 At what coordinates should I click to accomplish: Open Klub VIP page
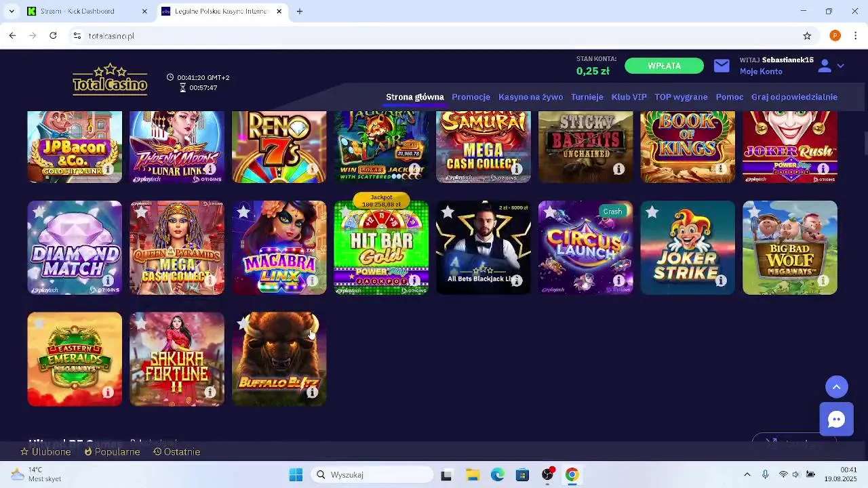[x=629, y=97]
